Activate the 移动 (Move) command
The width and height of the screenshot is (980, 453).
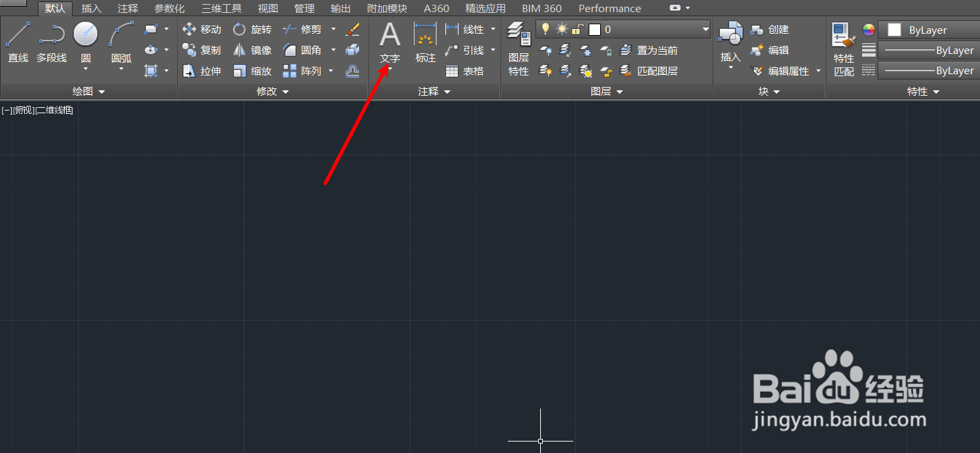click(x=202, y=30)
